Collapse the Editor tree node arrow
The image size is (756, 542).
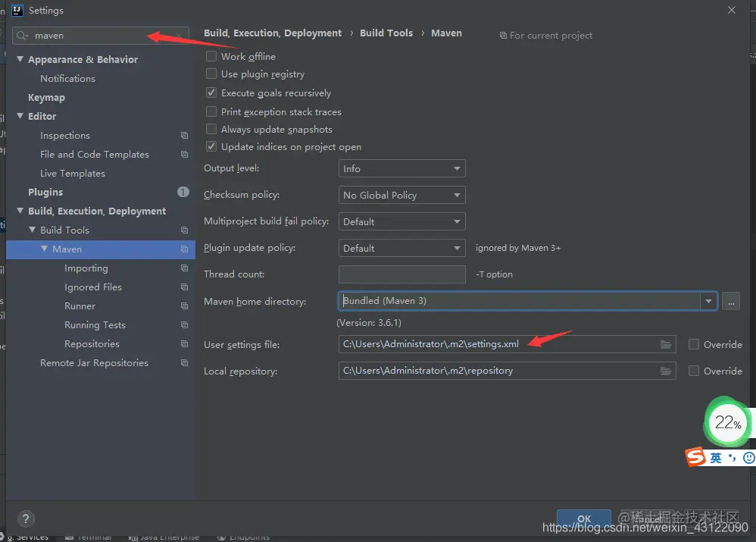click(20, 116)
